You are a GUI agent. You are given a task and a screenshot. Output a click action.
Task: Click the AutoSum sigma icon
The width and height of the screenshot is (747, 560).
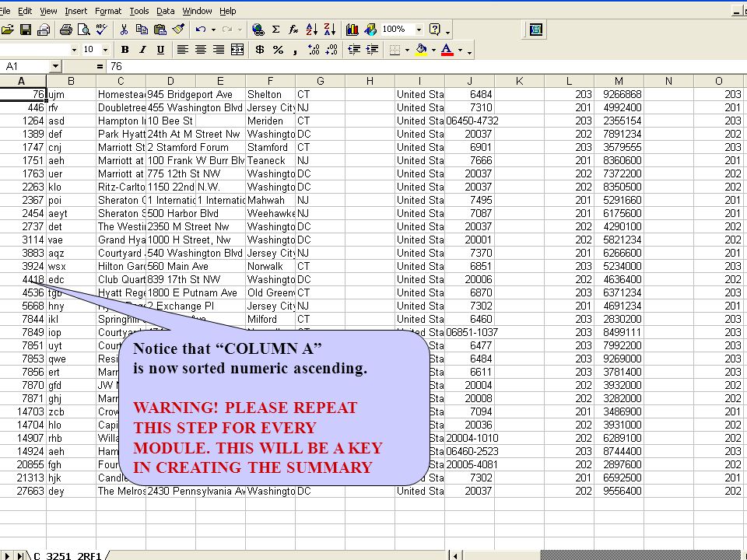point(275,30)
